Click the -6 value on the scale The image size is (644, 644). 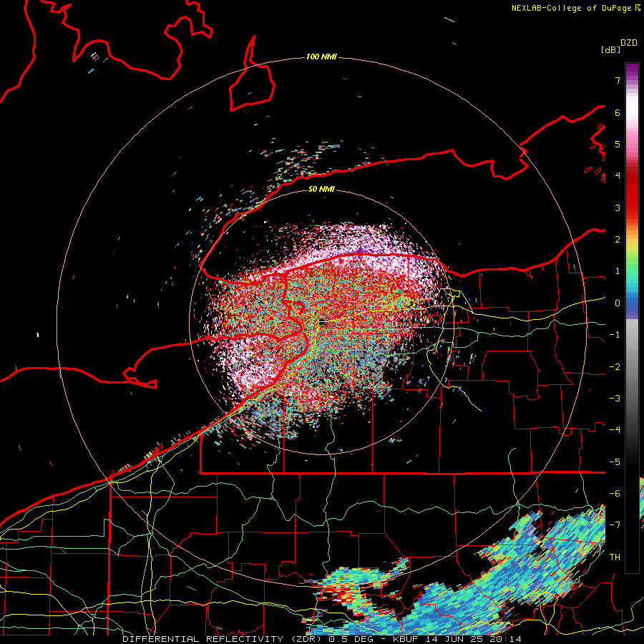[x=615, y=494]
